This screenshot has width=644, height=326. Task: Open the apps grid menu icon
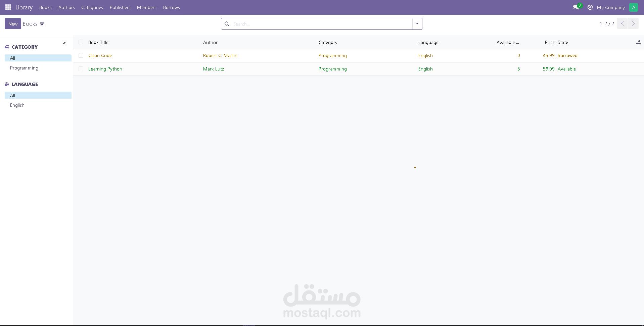pyautogui.click(x=8, y=7)
